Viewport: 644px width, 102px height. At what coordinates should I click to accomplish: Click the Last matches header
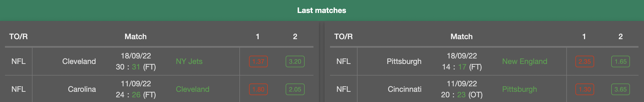point(322,10)
